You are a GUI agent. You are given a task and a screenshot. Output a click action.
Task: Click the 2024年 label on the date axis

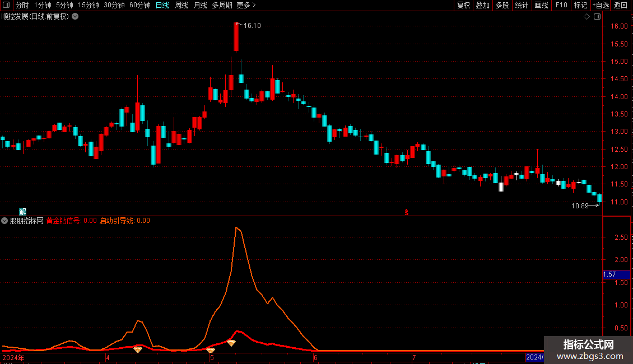point(13,357)
